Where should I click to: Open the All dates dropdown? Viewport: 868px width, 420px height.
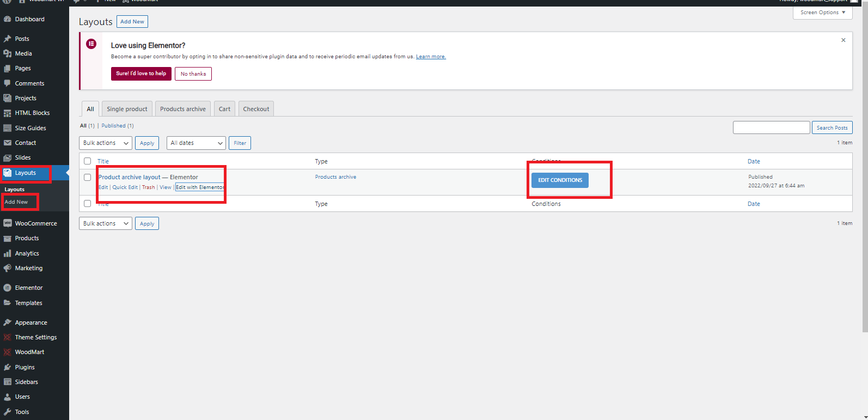[x=196, y=143]
